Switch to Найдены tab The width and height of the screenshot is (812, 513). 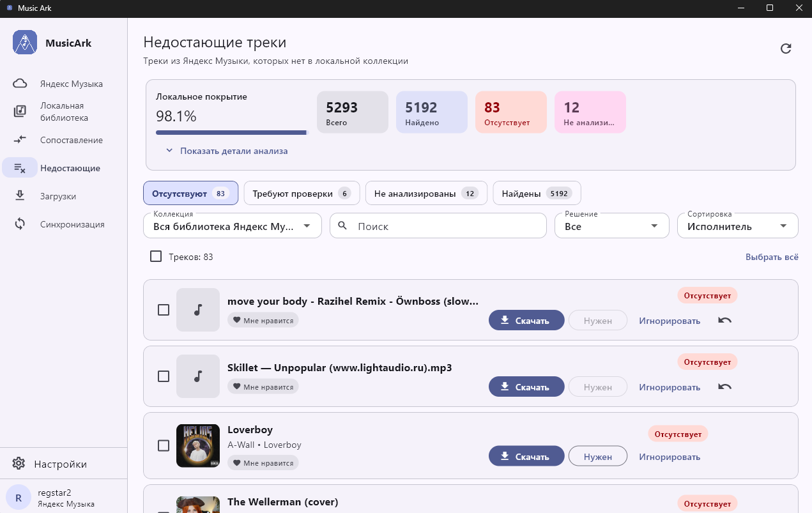537,193
